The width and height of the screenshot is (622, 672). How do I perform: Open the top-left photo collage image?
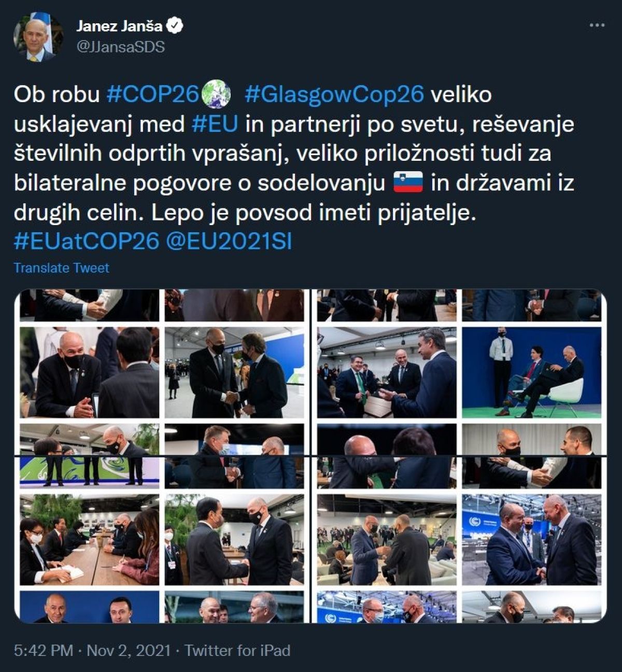pos(162,372)
